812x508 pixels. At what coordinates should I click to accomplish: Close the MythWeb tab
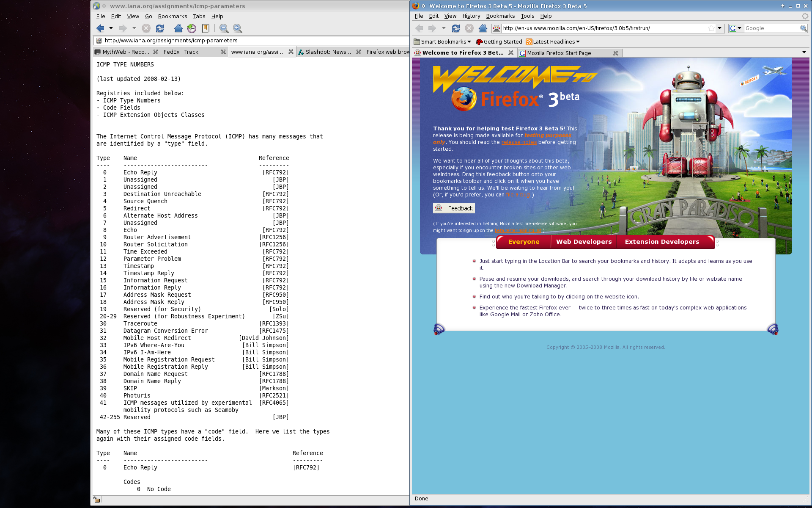[x=156, y=52]
